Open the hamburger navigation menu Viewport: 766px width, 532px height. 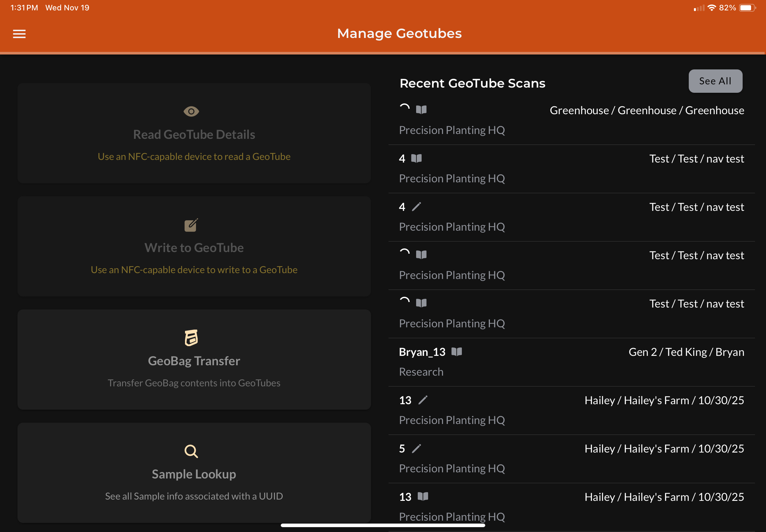click(19, 34)
